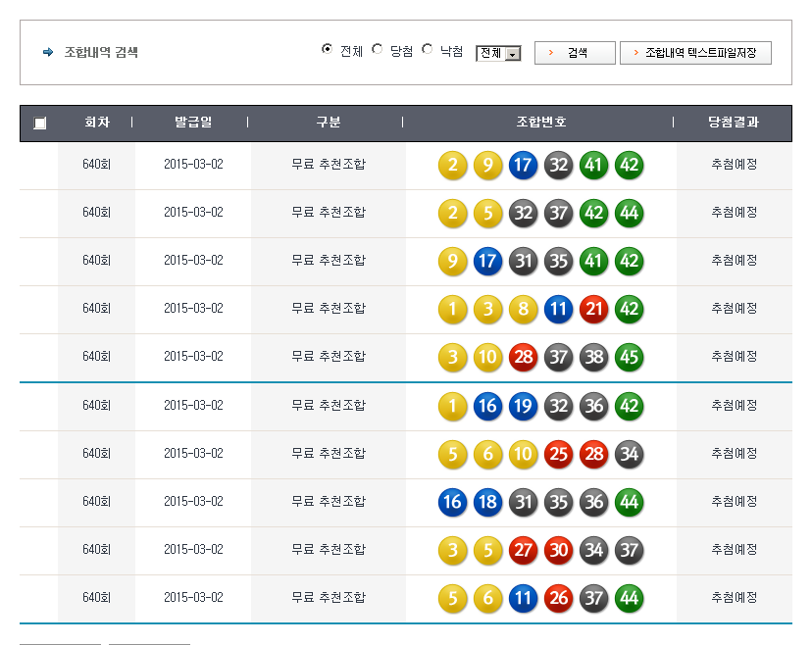Click the yellow number 8 lottery ball
Screen dimensions: 812x645
pos(523,310)
